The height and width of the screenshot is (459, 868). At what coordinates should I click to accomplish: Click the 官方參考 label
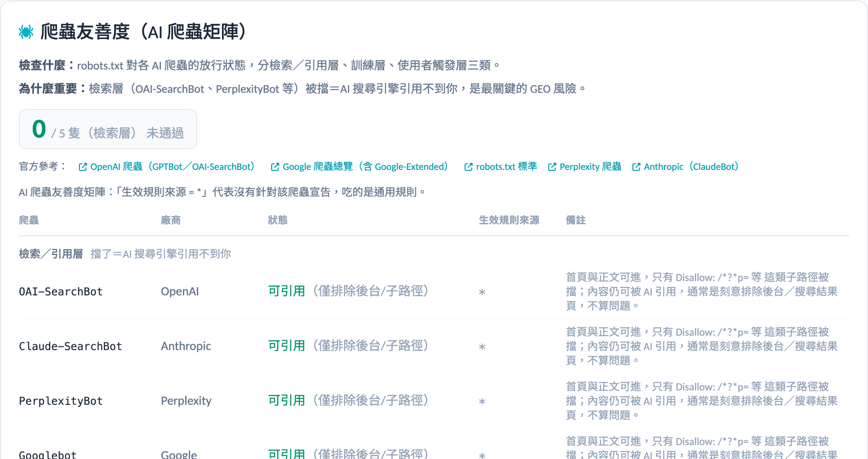43,167
